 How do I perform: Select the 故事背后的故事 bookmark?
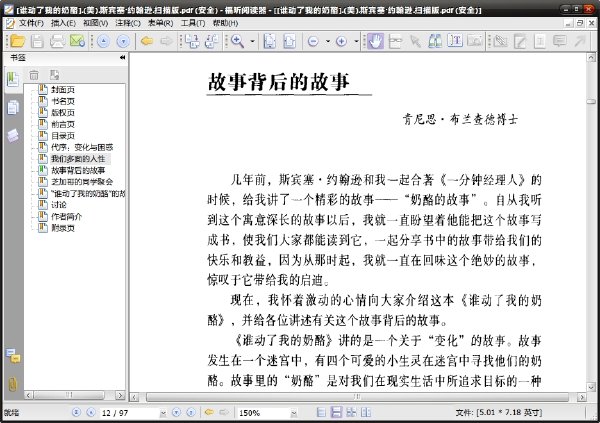pyautogui.click(x=78, y=170)
